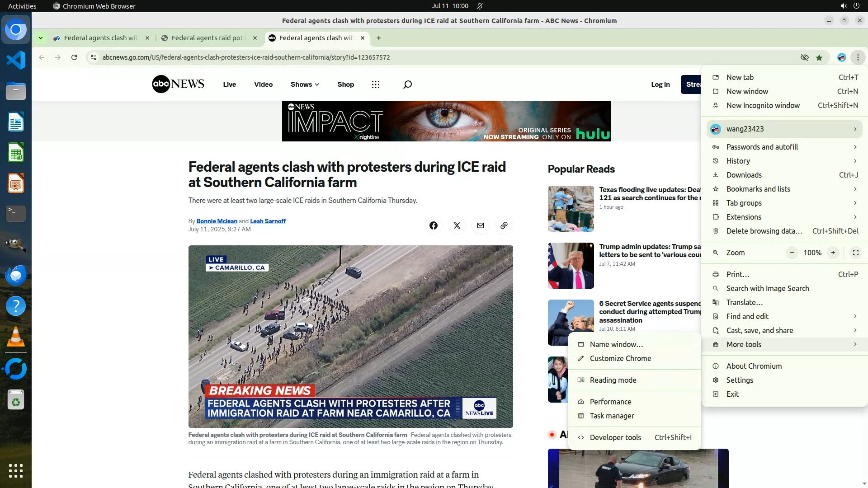The image size is (868, 488).
Task: Open the ABC News apps grid icon
Action: (375, 84)
